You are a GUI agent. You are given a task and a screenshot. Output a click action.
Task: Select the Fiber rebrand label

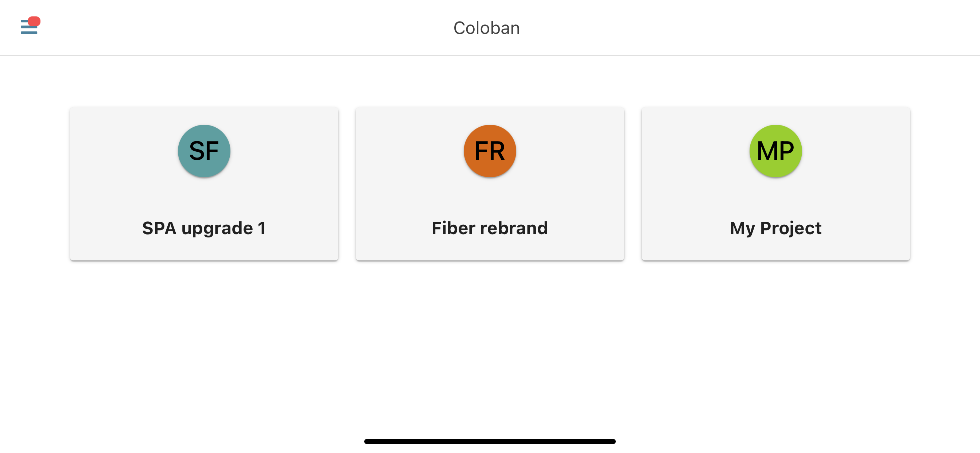tap(490, 228)
